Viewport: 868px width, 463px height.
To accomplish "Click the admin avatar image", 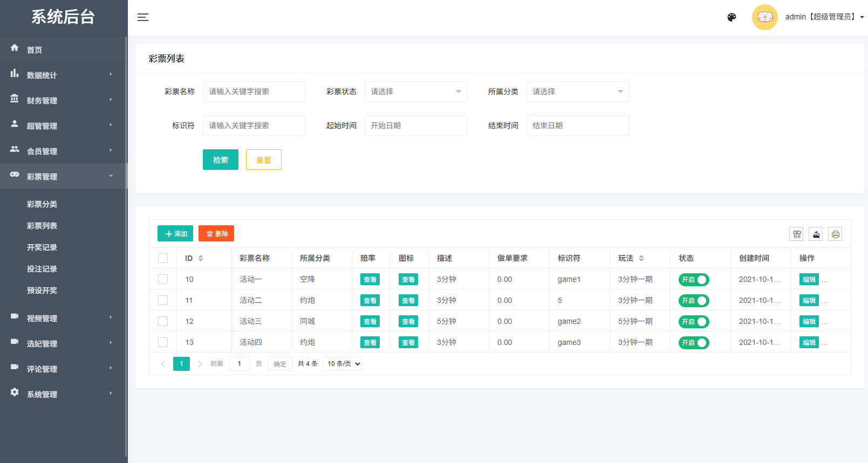I will [764, 17].
